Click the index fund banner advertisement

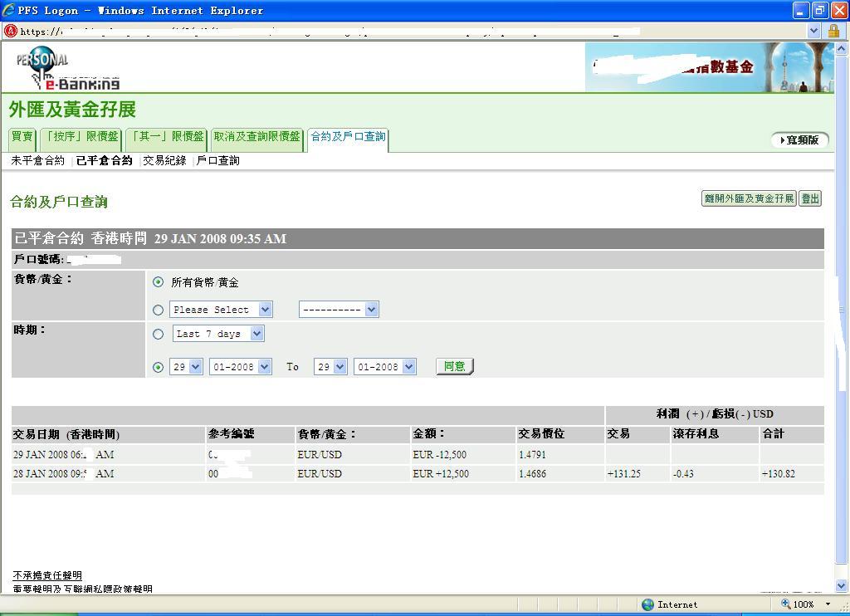[709, 67]
